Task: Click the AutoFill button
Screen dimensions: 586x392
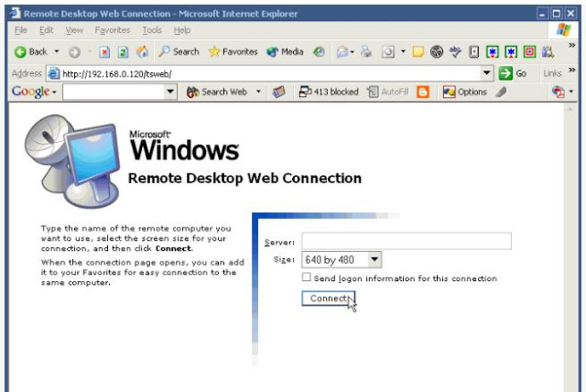Action: coord(388,92)
